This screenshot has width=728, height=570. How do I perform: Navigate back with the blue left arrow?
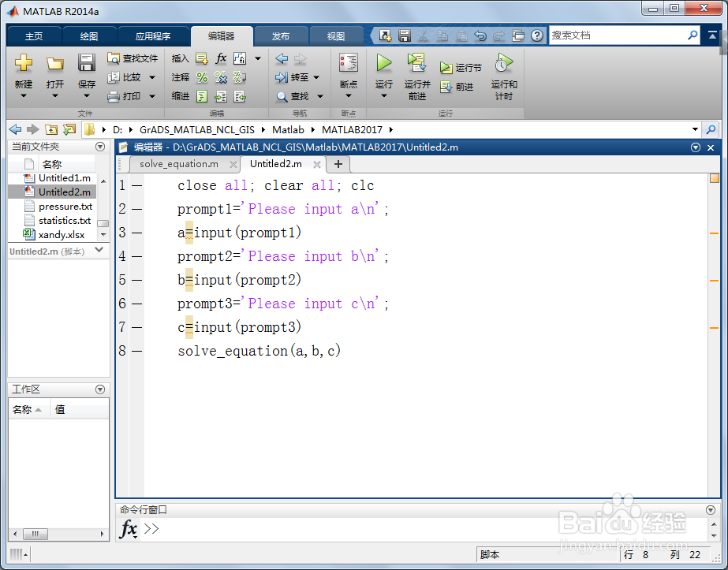coord(282,58)
